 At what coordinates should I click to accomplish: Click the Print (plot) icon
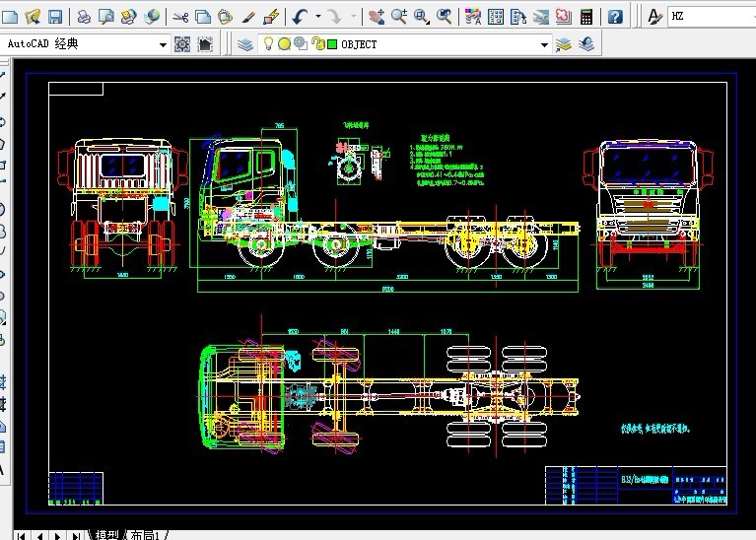pos(84,17)
